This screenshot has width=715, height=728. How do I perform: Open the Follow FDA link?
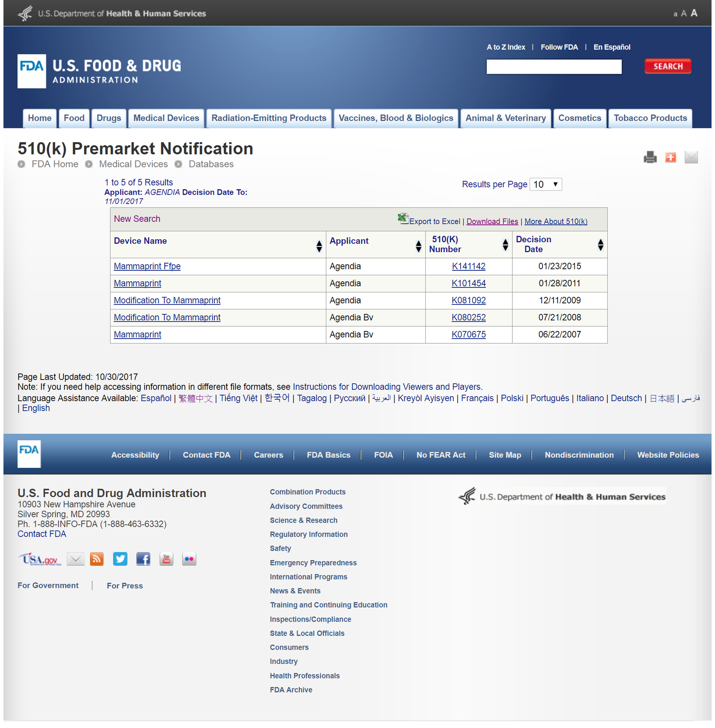point(559,47)
